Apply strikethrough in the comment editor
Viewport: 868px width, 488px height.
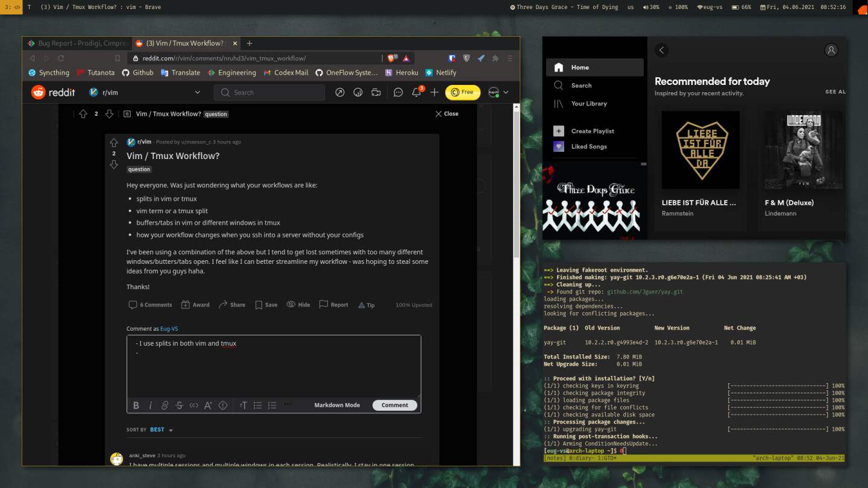point(179,405)
